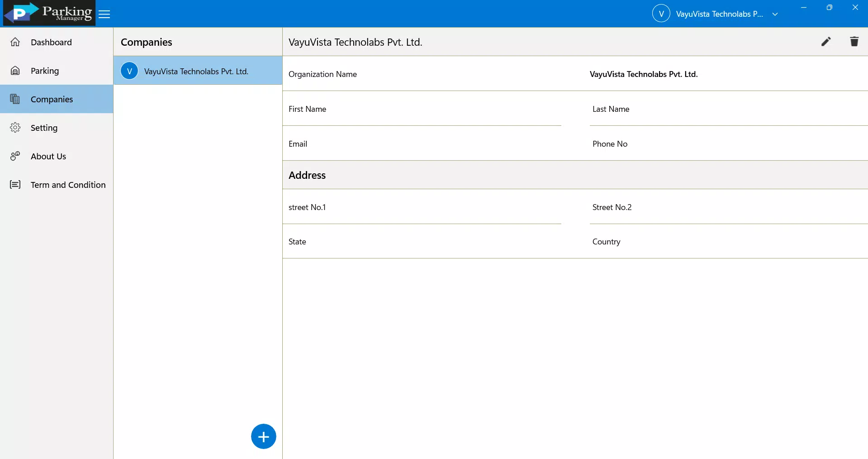Click the Country field
Viewport: 868px width, 459px height.
[x=729, y=242]
